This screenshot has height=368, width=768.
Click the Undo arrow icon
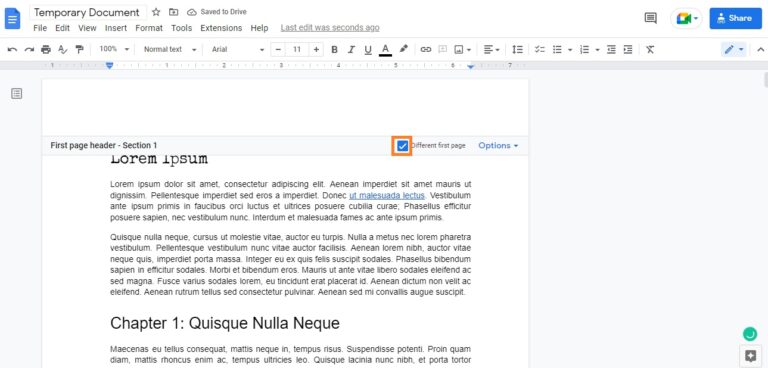point(13,49)
